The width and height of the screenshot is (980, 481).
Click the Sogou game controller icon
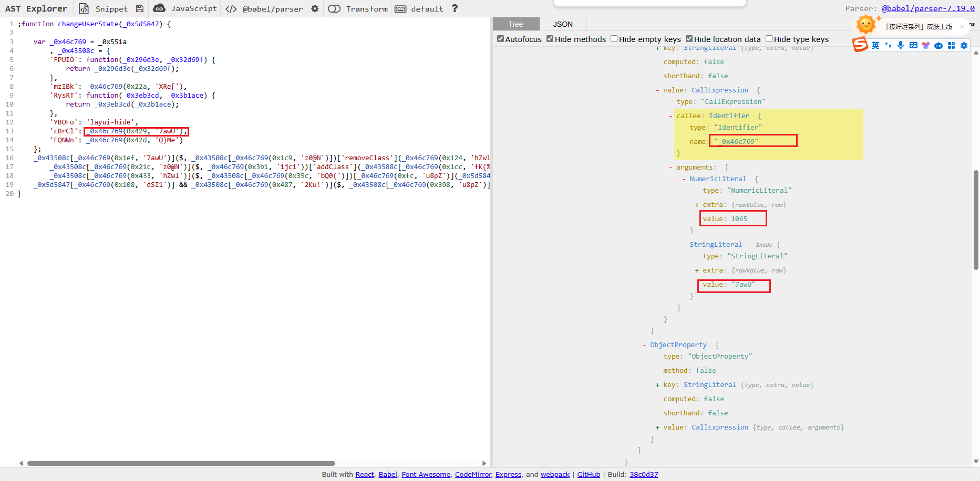click(938, 45)
